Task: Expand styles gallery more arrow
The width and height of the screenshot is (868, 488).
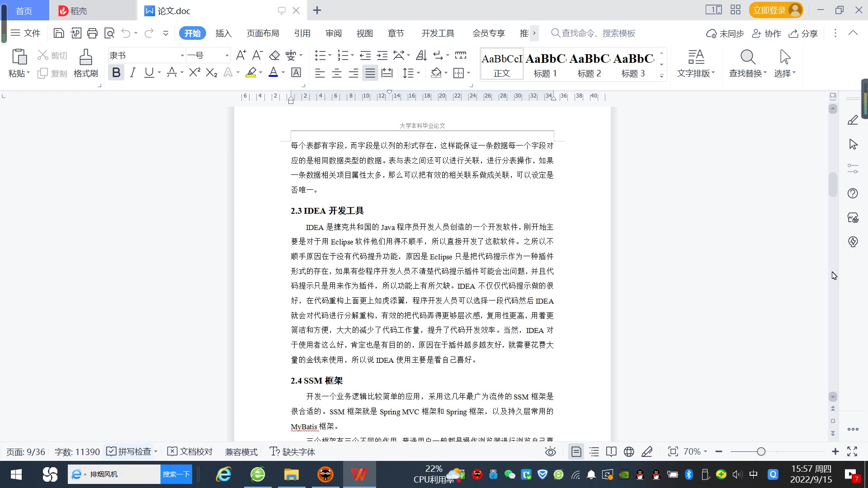Action: pos(661,76)
